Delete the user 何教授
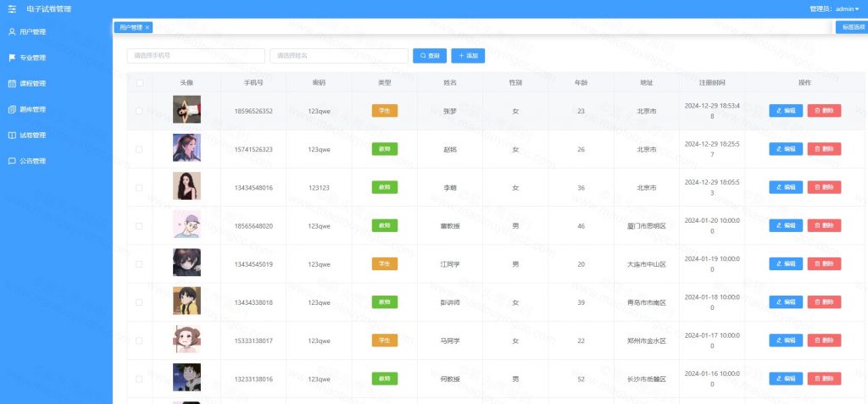The image size is (868, 404). coord(824,379)
